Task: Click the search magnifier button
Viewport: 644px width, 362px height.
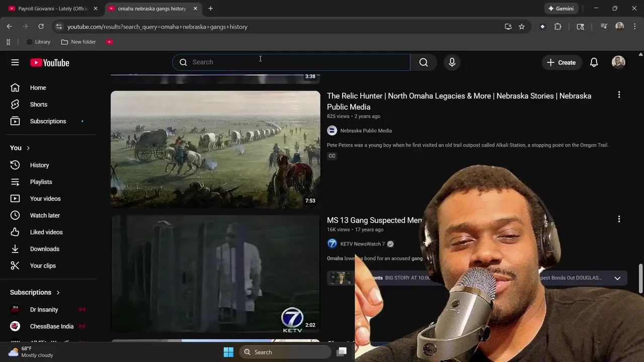Action: coord(424,62)
